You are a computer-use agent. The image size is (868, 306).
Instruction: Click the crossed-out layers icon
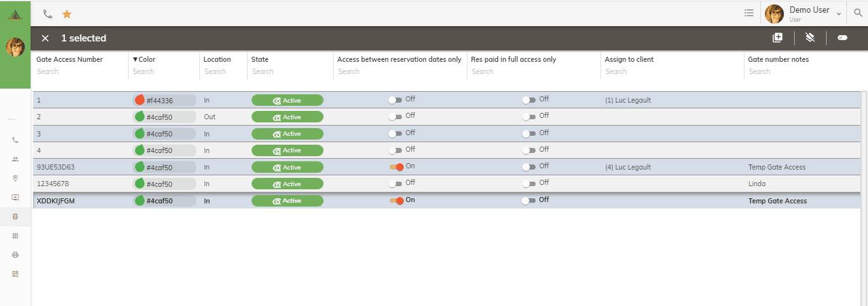click(810, 38)
